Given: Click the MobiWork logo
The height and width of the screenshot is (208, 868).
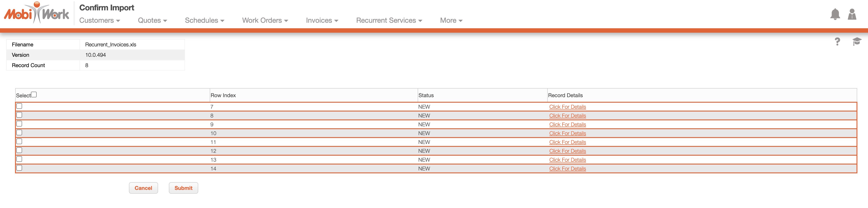Looking at the screenshot, I should click(x=36, y=13).
